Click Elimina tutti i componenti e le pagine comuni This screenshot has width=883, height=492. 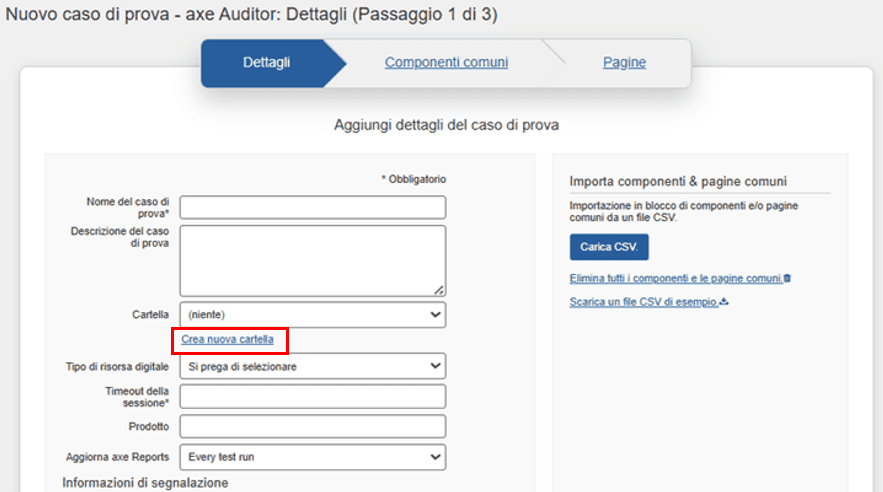675,278
